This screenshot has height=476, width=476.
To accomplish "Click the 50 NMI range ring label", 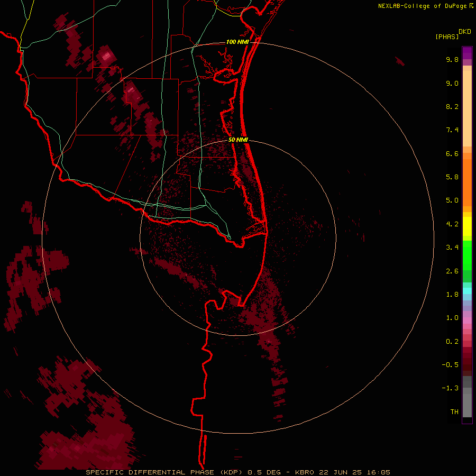I will [x=238, y=140].
